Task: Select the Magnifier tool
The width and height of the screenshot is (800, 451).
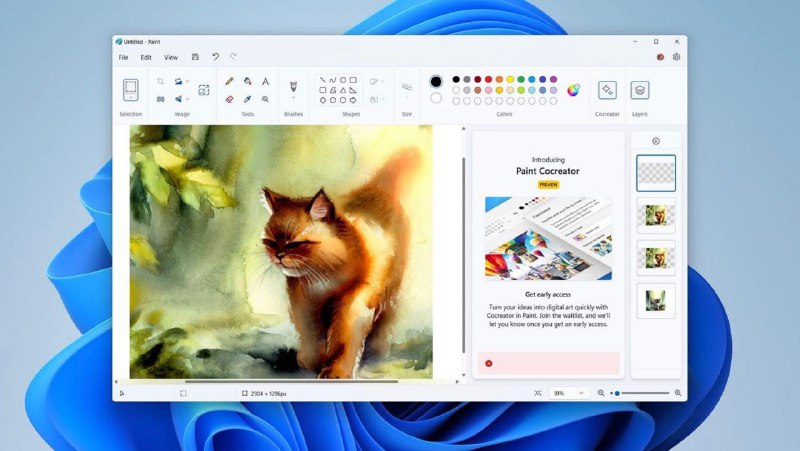Action: click(265, 99)
